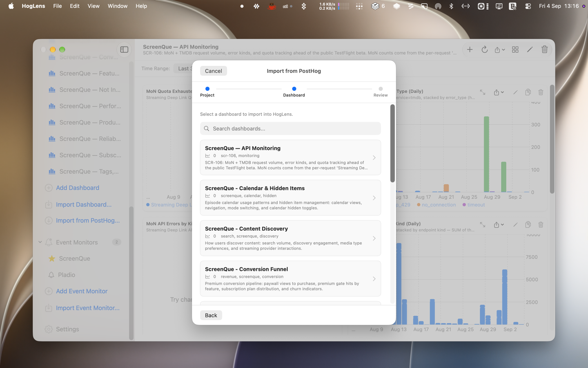This screenshot has width=588, height=368.
Task: Click the plus icon in the window toolbar
Action: pos(470,49)
